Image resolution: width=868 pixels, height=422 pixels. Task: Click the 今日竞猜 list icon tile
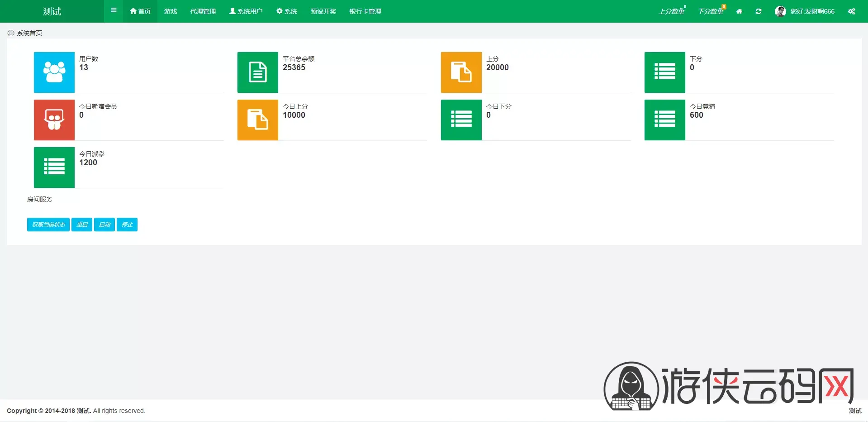click(665, 120)
